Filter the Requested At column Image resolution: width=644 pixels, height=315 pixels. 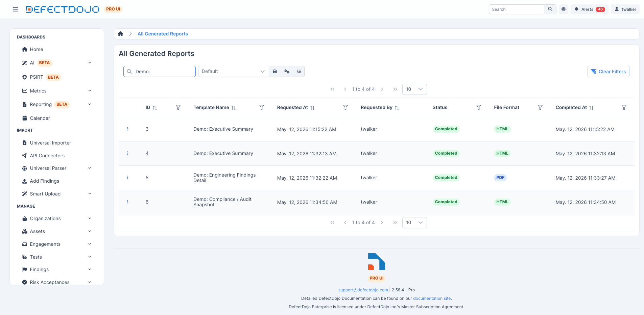[x=345, y=107]
